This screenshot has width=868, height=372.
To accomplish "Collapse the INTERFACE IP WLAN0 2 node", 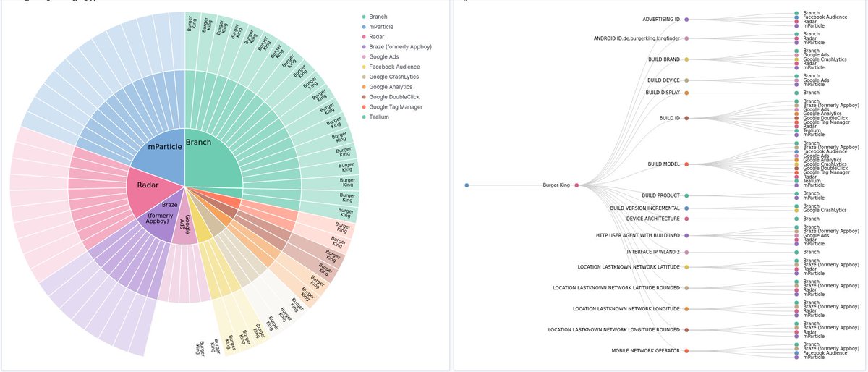I will pos(686,252).
